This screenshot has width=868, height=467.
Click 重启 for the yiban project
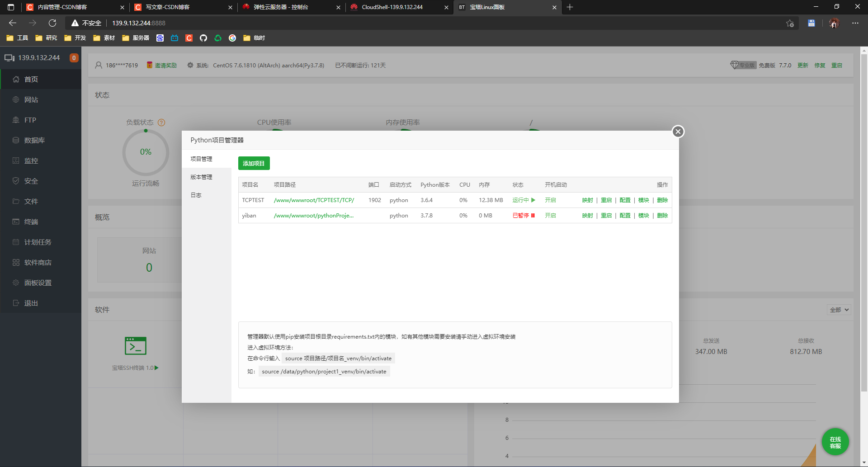[x=606, y=215]
